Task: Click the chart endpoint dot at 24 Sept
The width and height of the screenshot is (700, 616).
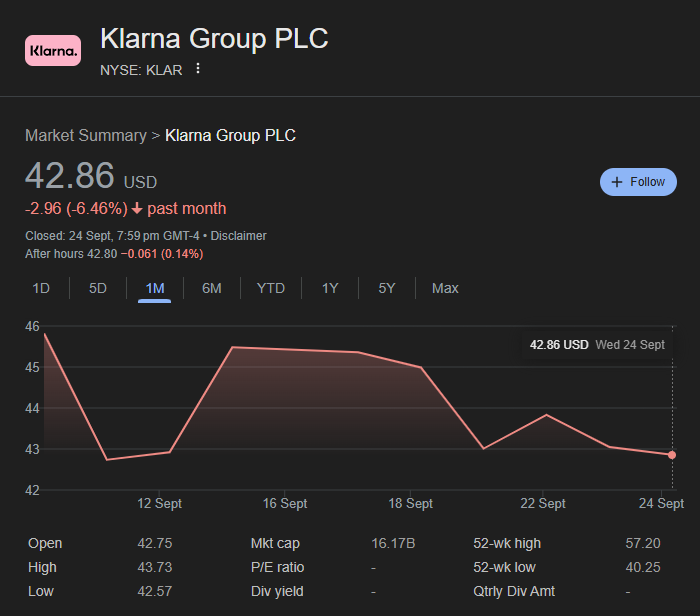Action: click(x=672, y=455)
